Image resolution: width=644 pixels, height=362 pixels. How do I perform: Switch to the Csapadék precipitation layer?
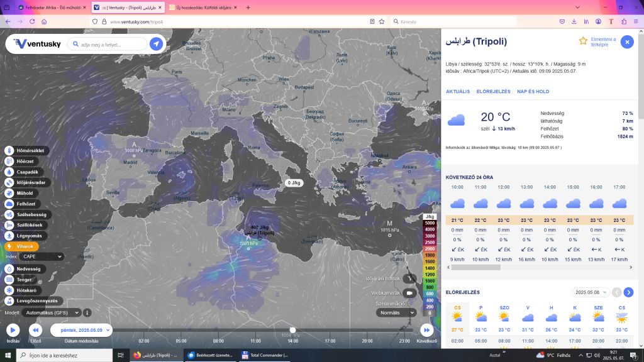pos(9,172)
